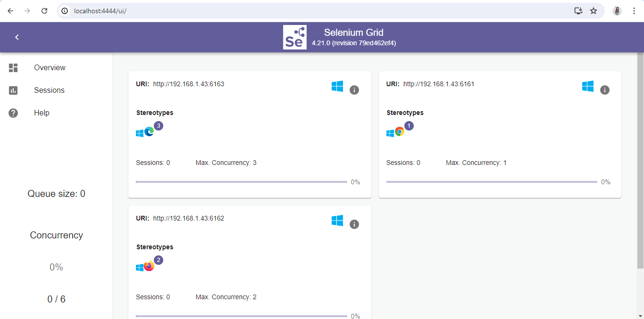Open node details via info icon on node 6161

click(x=605, y=89)
